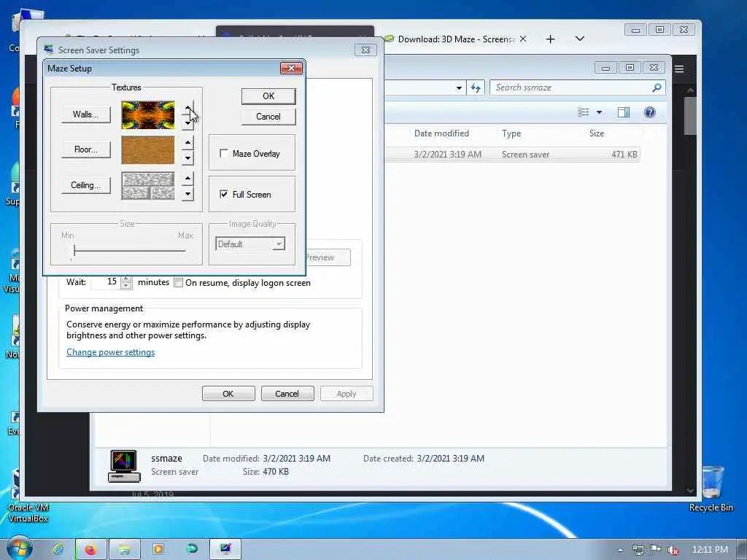Open Oracle VM VirtualBox desktop icon

click(28, 497)
